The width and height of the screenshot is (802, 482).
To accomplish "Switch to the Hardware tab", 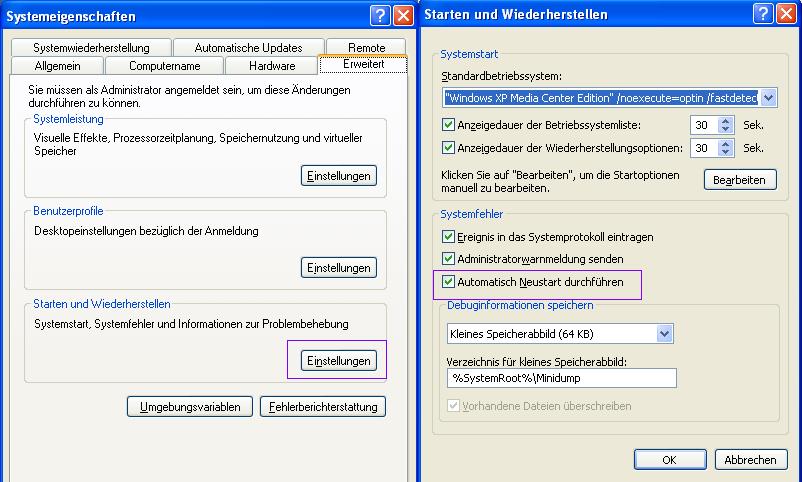I will coord(272,66).
